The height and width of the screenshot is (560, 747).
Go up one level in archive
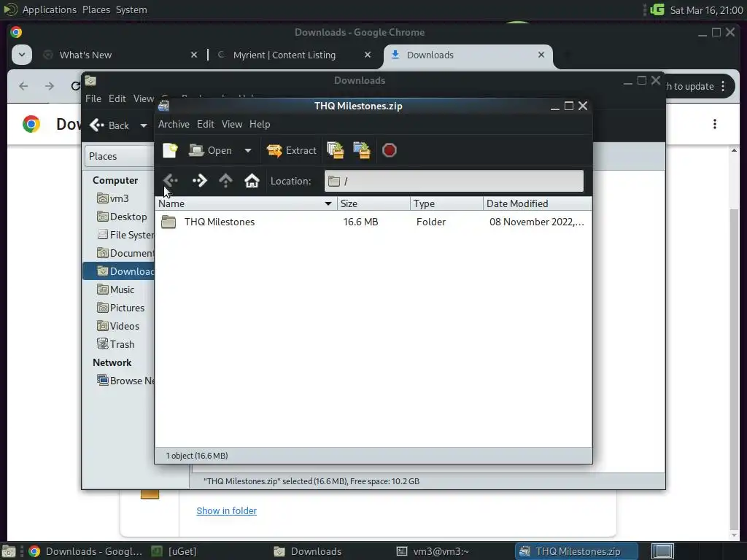(225, 181)
